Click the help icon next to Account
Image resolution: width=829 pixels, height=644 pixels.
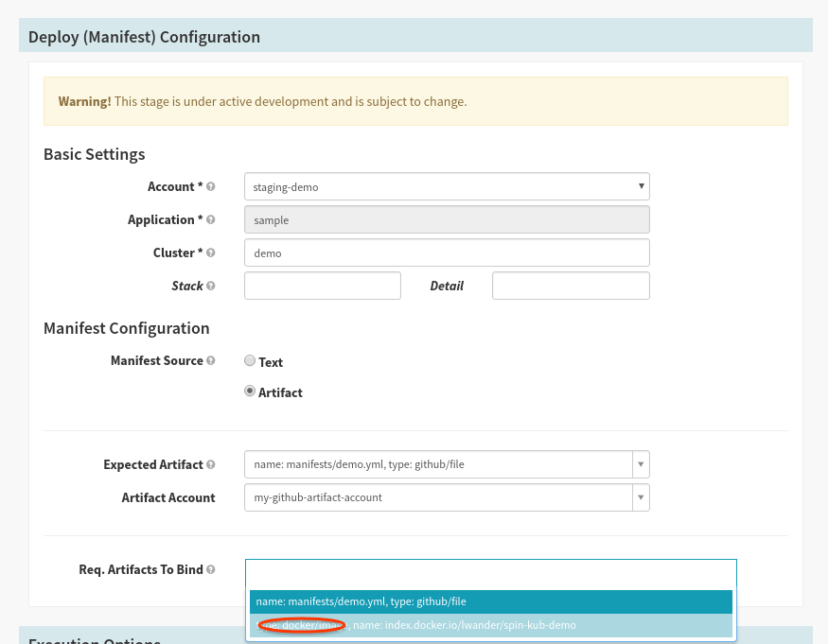[211, 187]
